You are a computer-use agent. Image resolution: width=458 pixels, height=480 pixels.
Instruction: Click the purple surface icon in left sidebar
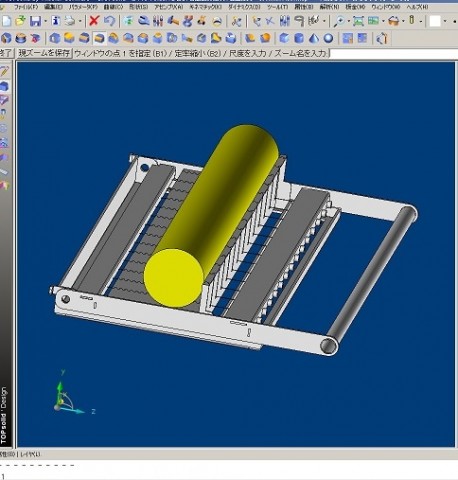click(4, 100)
